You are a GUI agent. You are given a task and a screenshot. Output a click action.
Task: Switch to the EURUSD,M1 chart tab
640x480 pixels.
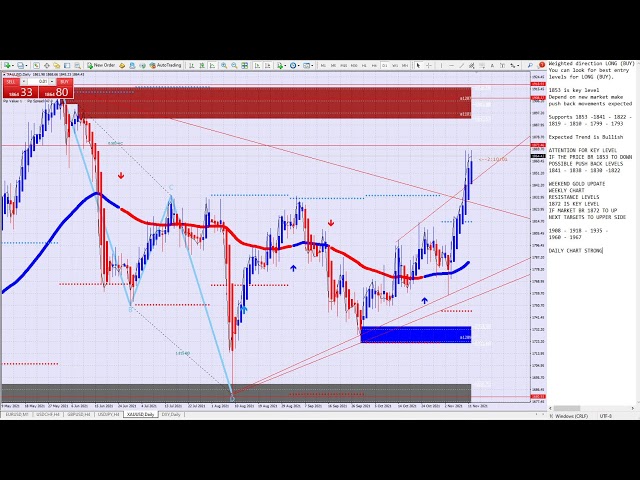[x=15, y=413]
